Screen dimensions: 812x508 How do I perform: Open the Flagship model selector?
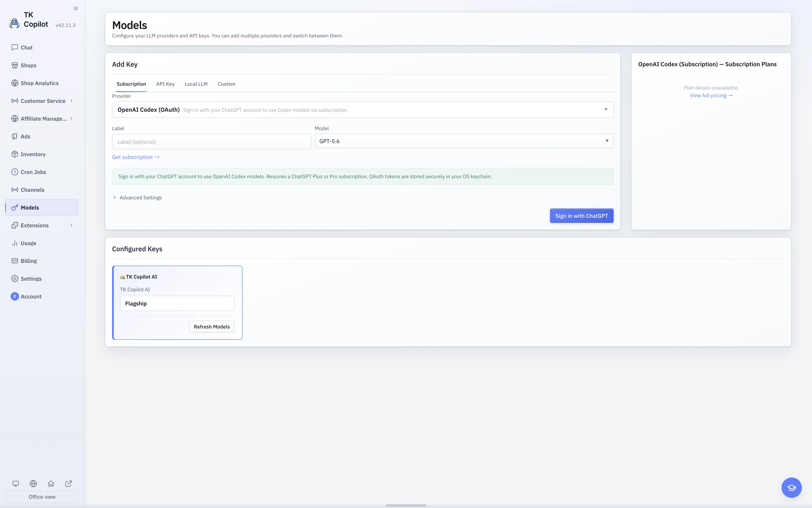click(177, 303)
